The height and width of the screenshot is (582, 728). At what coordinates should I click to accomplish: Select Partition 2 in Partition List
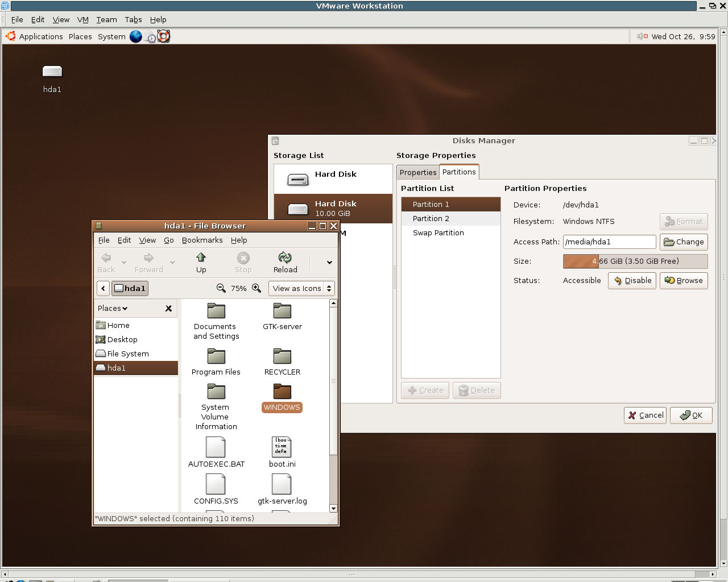tap(451, 218)
